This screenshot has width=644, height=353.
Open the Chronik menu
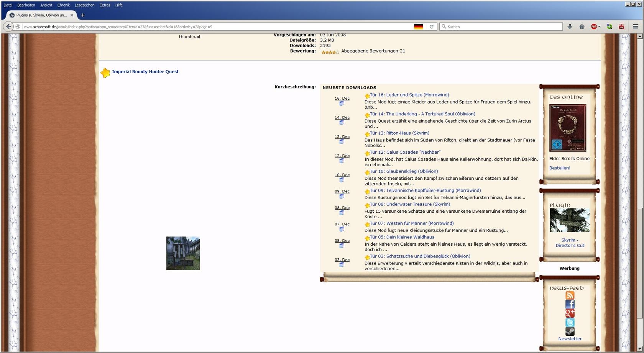(x=63, y=5)
